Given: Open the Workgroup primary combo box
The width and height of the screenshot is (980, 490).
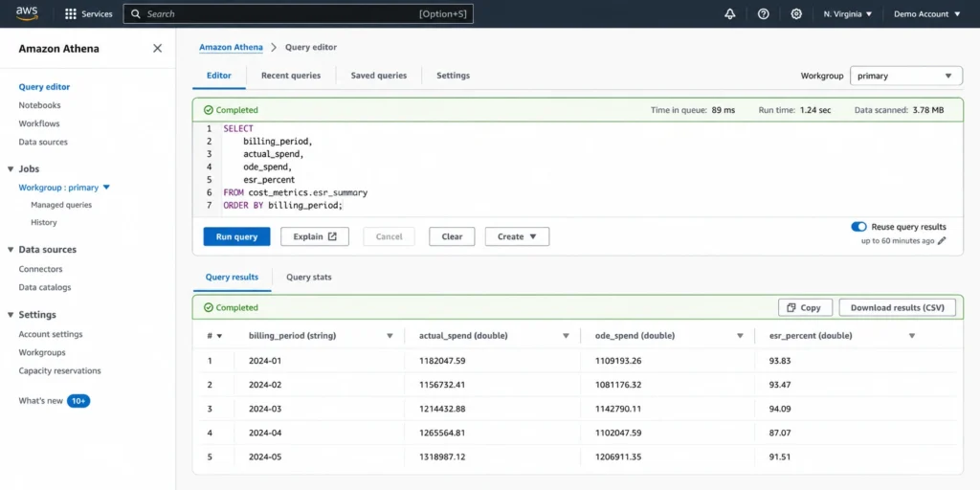Looking at the screenshot, I should (x=905, y=76).
